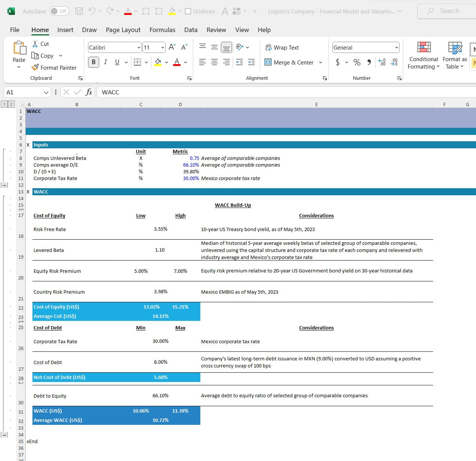This screenshot has width=476, height=461.
Task: Open the Formulas ribbon tab
Action: pyautogui.click(x=162, y=30)
